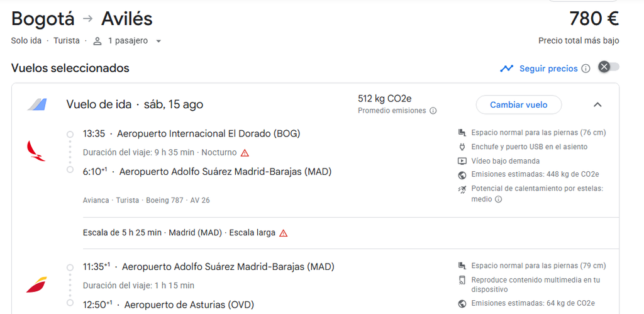
Task: Click the person icon beside 1 pasajero
Action: tap(97, 41)
